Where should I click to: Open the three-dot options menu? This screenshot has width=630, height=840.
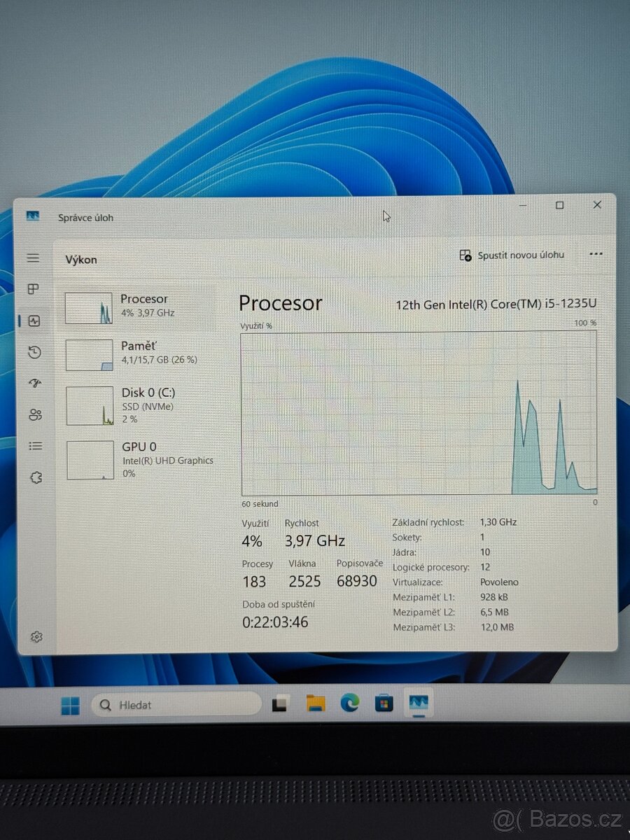tap(595, 254)
